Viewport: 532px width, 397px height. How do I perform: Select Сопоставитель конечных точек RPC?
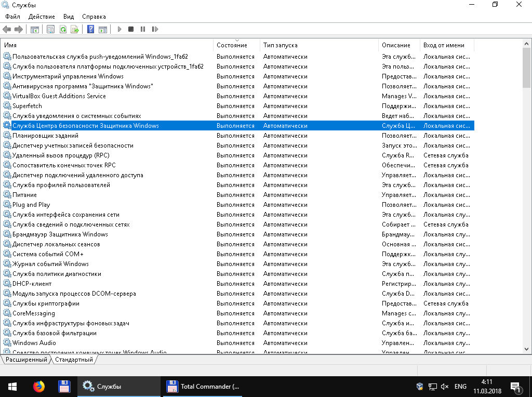[x=64, y=165]
